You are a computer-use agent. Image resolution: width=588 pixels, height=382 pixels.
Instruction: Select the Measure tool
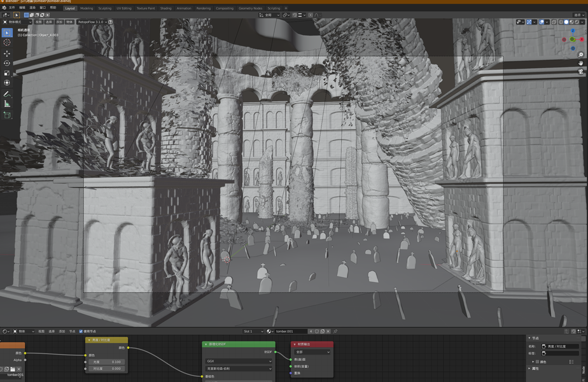tap(7, 104)
